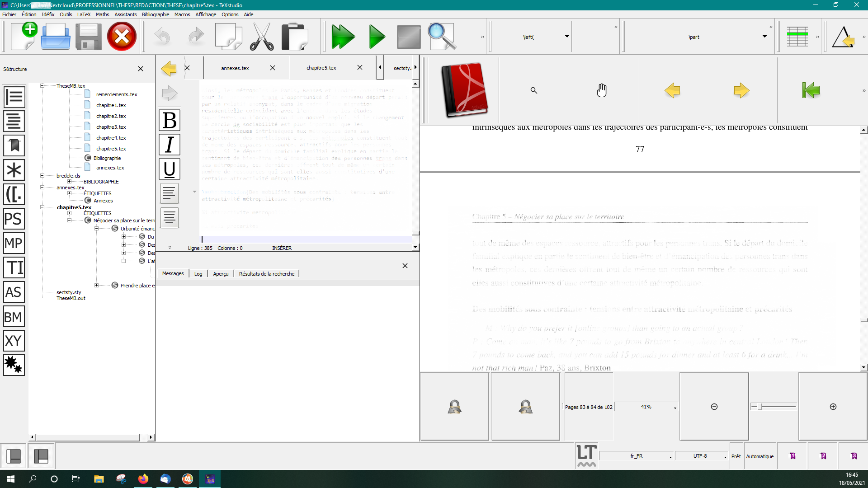Click the Bold formatting button
The width and height of the screenshot is (868, 488).
170,120
